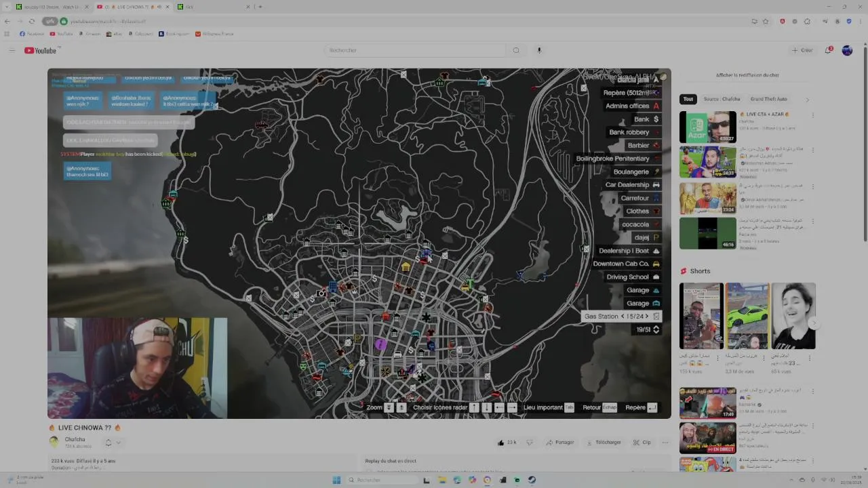The width and height of the screenshot is (868, 488).
Task: Focus the Rechercher search field
Action: 415,50
